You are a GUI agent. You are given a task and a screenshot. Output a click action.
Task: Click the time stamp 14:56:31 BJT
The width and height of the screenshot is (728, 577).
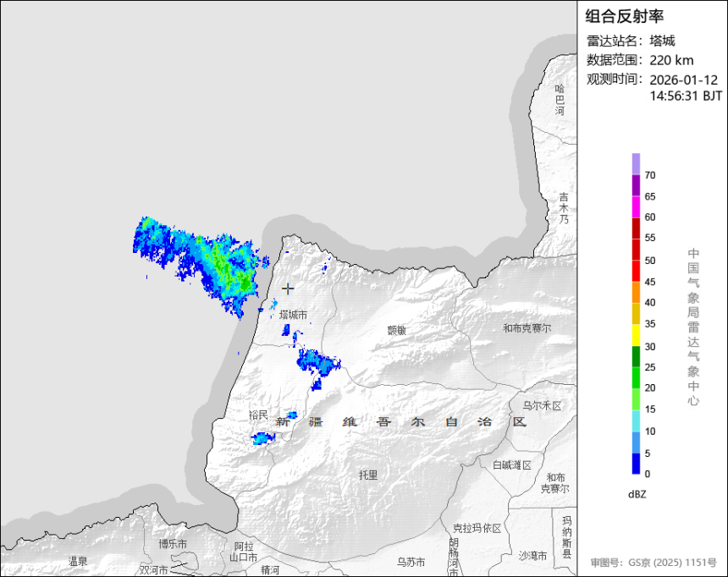point(686,96)
